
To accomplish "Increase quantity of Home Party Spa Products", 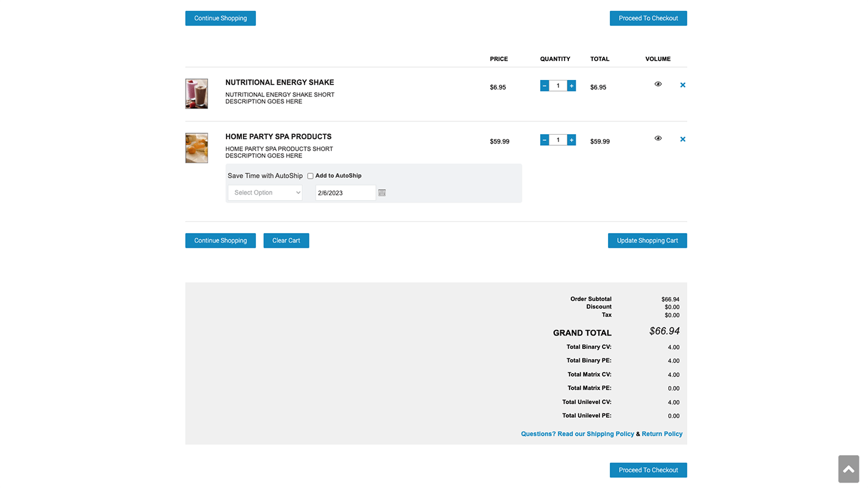I will click(x=571, y=140).
